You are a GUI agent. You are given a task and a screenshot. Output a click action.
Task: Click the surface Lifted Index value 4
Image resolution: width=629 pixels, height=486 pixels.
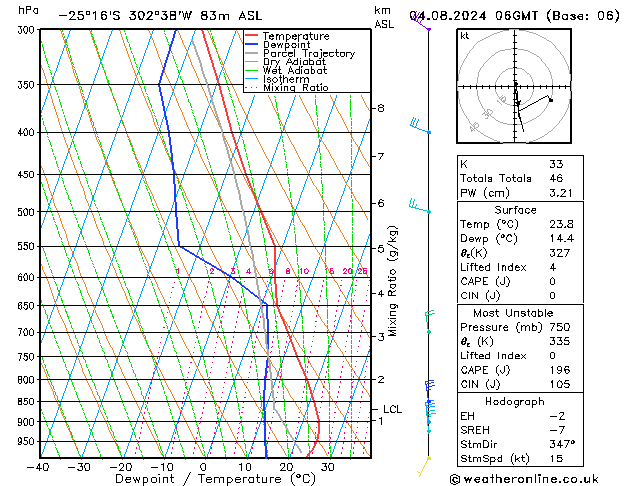pos(553,267)
